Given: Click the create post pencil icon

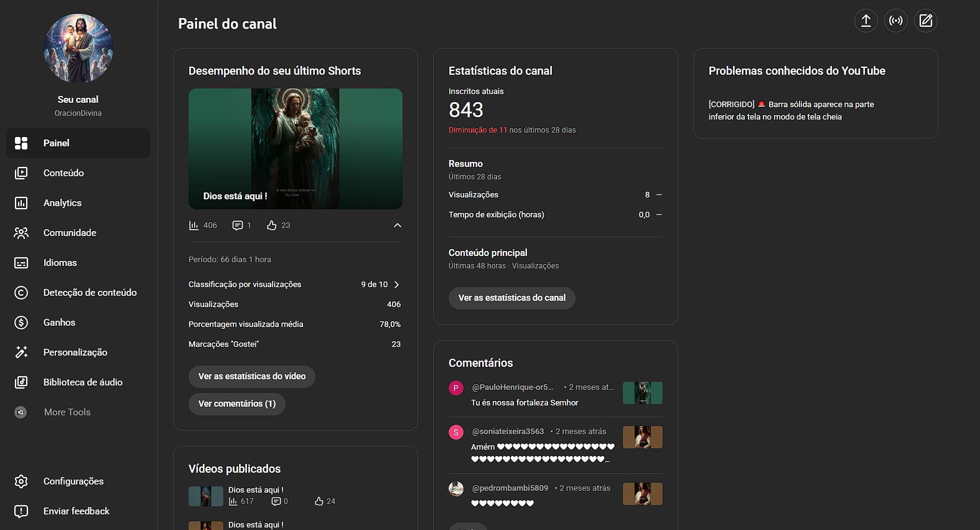Looking at the screenshot, I should click(926, 21).
